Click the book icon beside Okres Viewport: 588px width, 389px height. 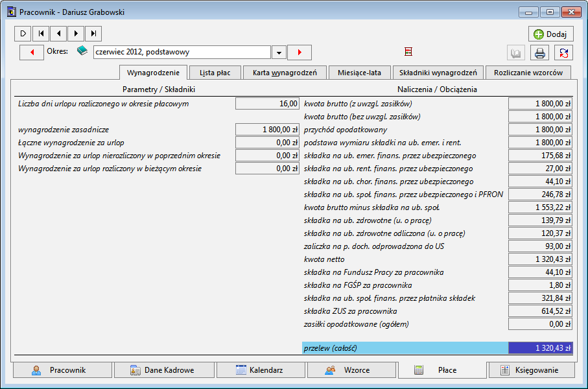click(82, 51)
